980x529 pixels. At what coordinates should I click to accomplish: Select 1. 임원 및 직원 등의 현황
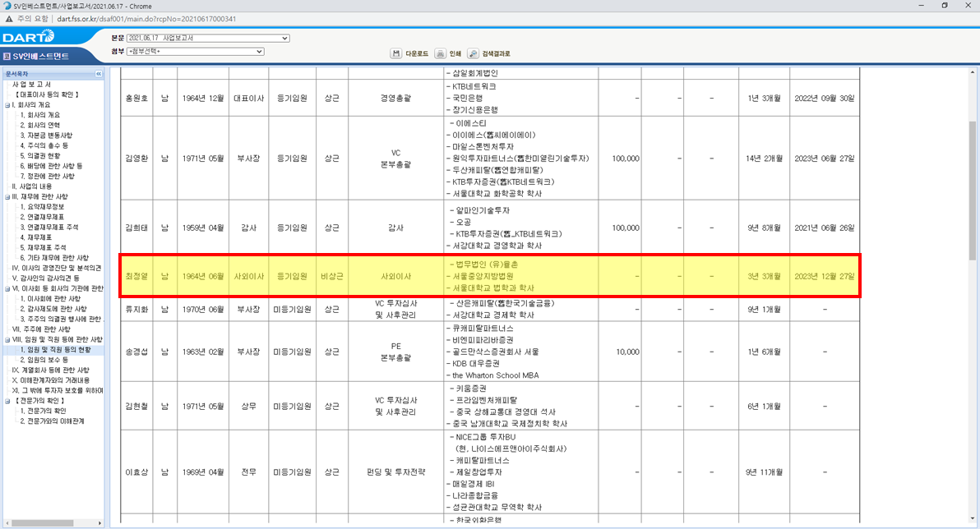(x=56, y=350)
